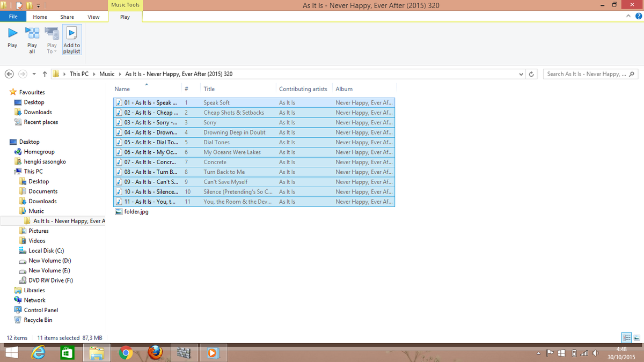644x362 pixels.
Task: Open New Volume (E:)
Action: (x=49, y=270)
